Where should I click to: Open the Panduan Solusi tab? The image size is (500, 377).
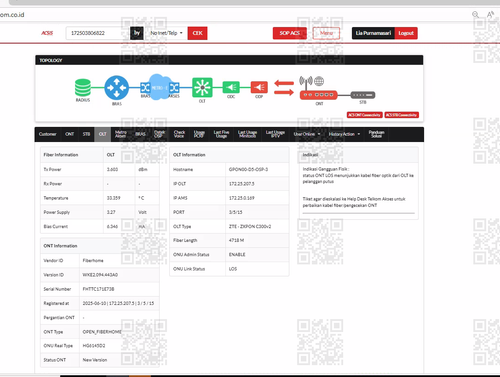[x=376, y=134]
